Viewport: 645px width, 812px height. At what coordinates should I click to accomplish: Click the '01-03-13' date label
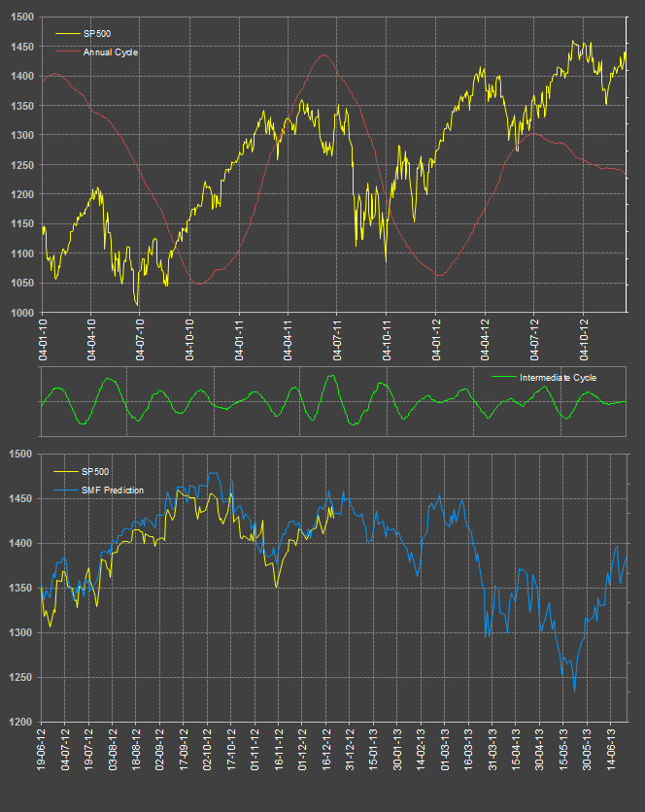point(445,749)
